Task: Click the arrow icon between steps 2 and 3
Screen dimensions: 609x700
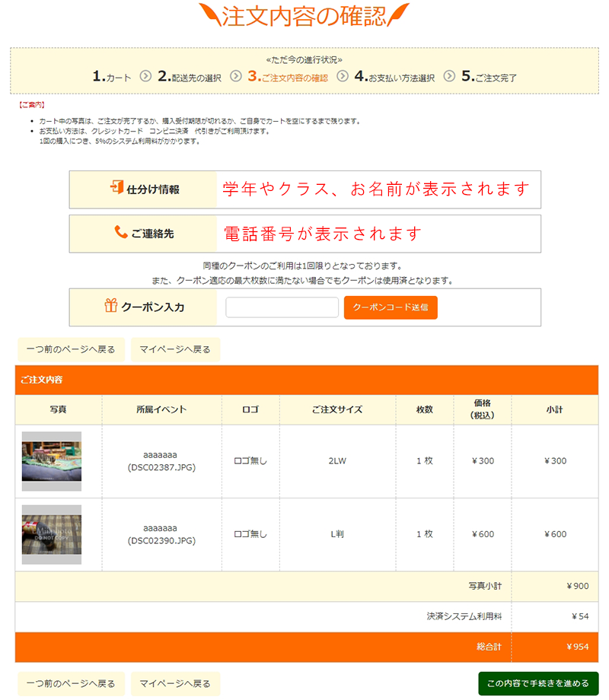Action: [x=235, y=76]
